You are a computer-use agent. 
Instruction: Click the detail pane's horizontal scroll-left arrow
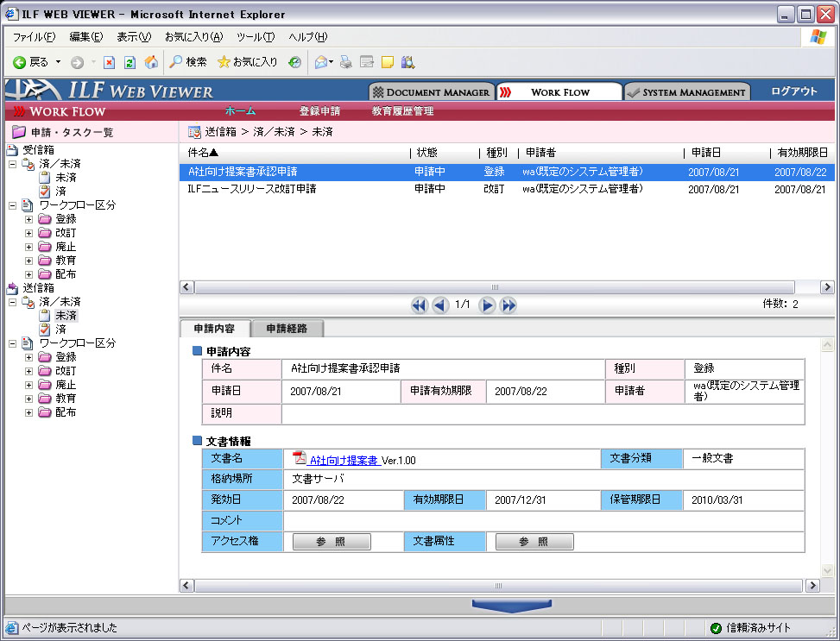(x=186, y=585)
